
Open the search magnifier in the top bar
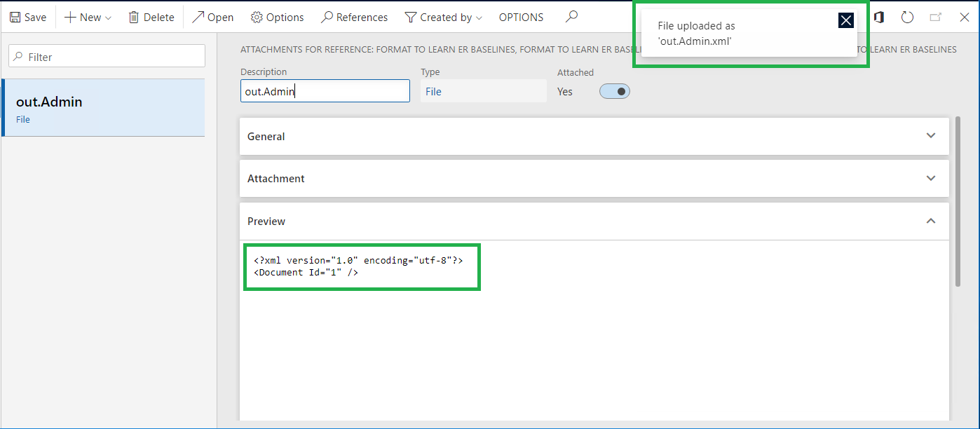tap(571, 16)
